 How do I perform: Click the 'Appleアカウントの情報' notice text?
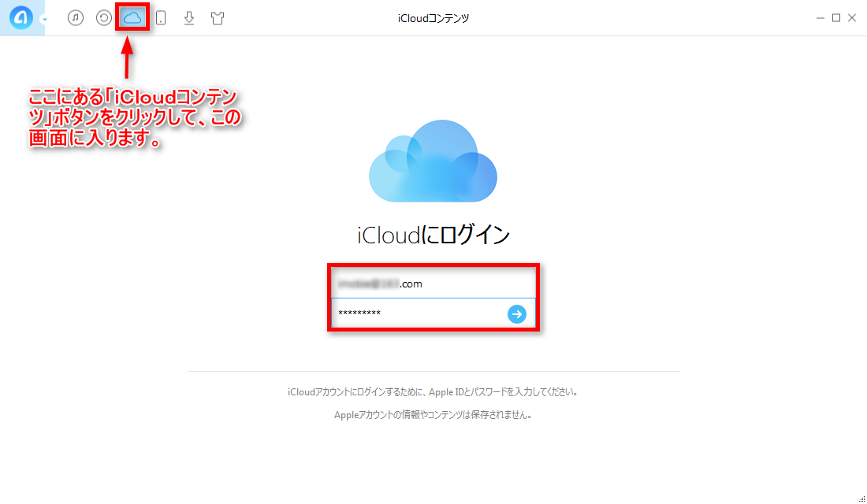[433, 414]
